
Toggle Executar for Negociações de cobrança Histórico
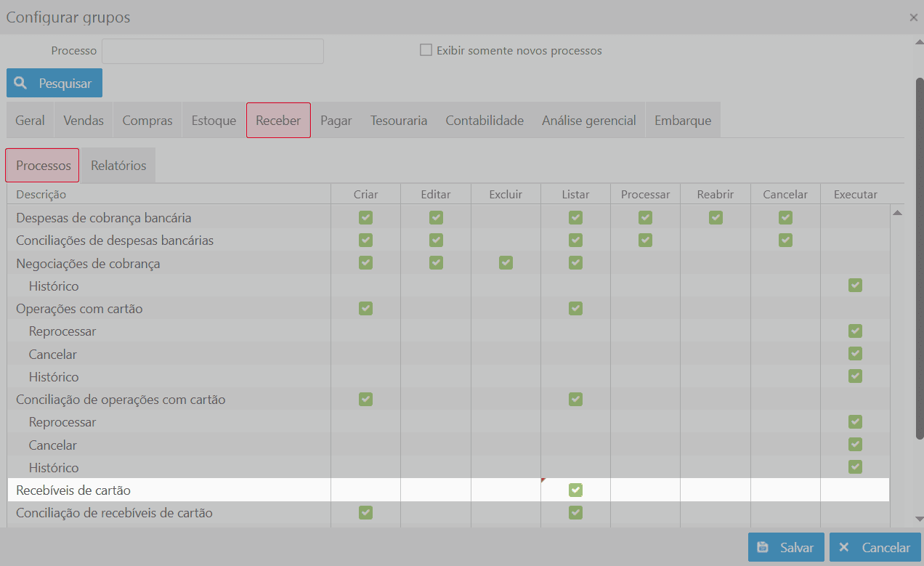click(855, 286)
